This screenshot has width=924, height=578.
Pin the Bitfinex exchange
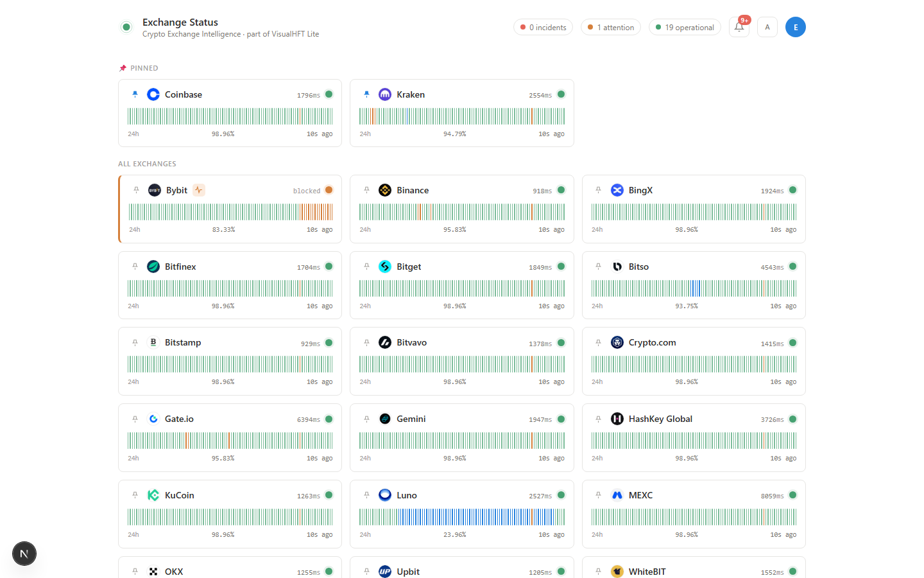coord(135,267)
